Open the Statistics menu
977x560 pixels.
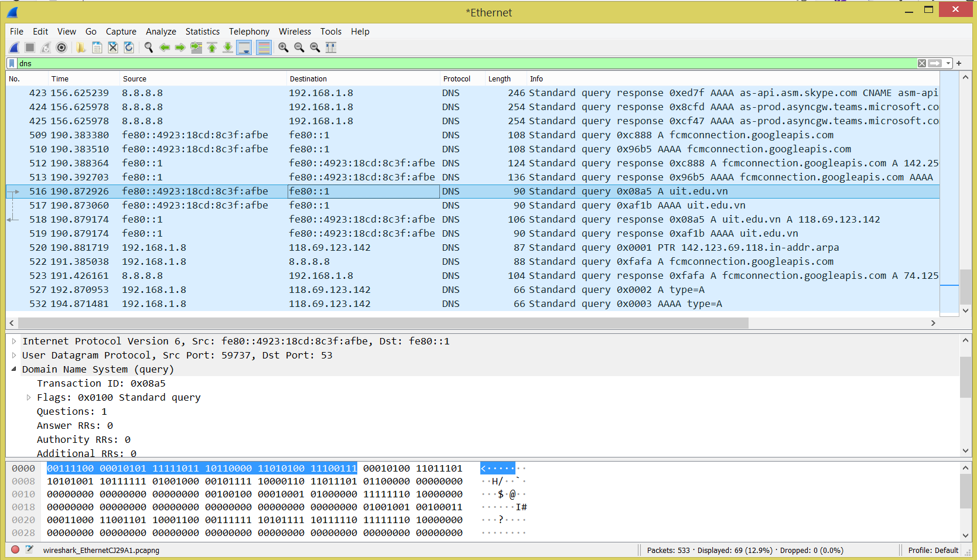coord(202,32)
